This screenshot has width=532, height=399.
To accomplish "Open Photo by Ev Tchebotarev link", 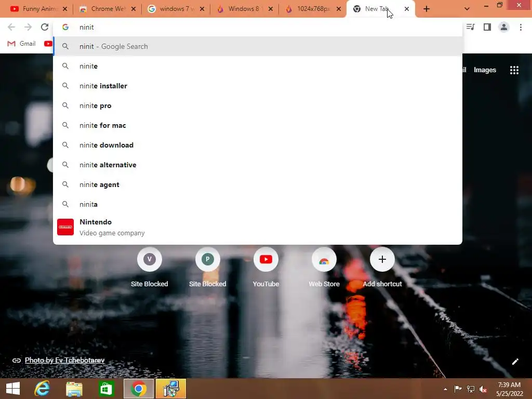I will (x=64, y=361).
